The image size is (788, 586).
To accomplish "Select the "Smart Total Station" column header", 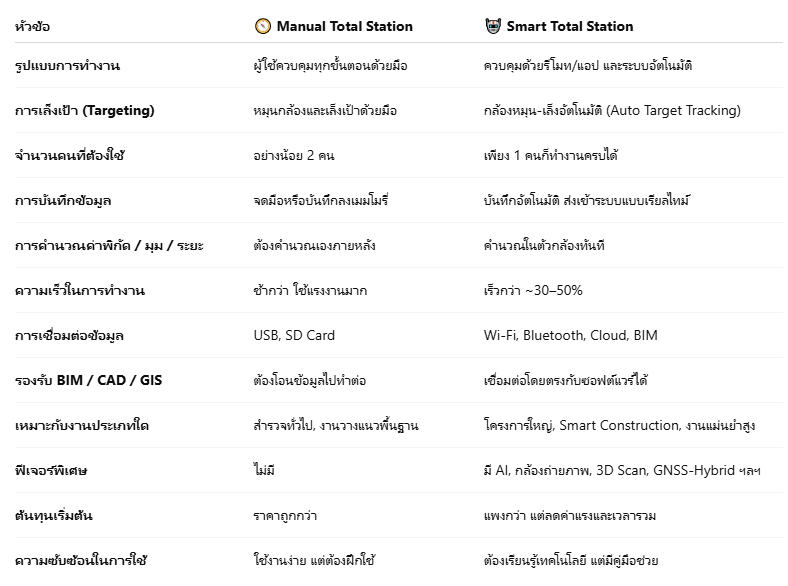I will (x=570, y=26).
